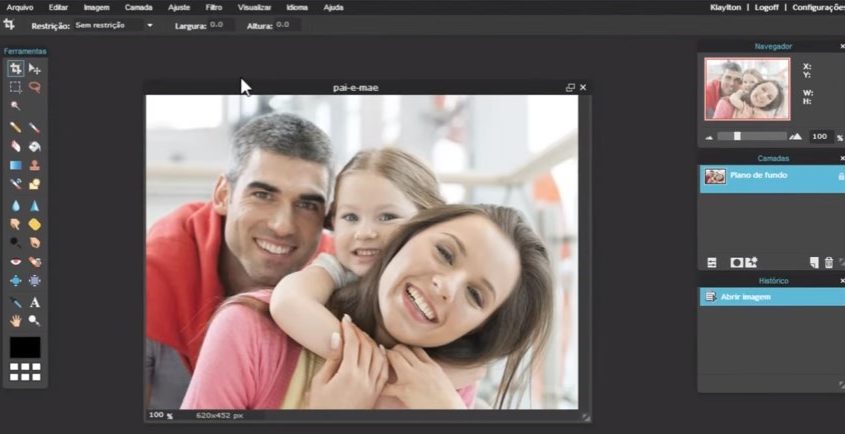The image size is (845, 434).
Task: Choose the Rectangular Marquee tool
Action: [x=15, y=87]
